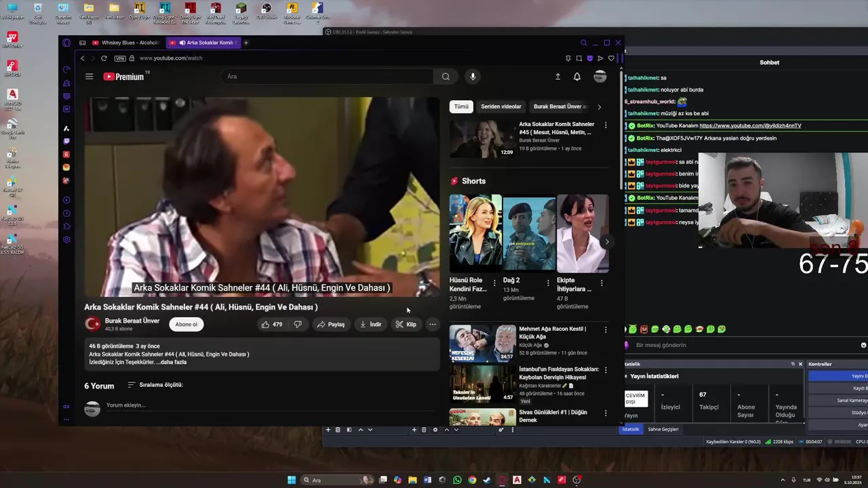Open options for Mehmet Ağa Racon video

tap(606, 330)
